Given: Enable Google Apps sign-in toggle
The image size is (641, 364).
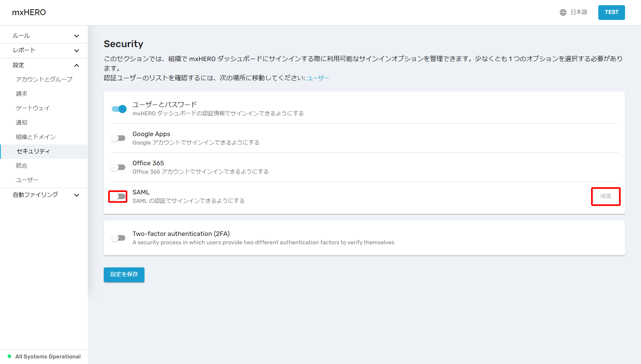Looking at the screenshot, I should coord(118,138).
